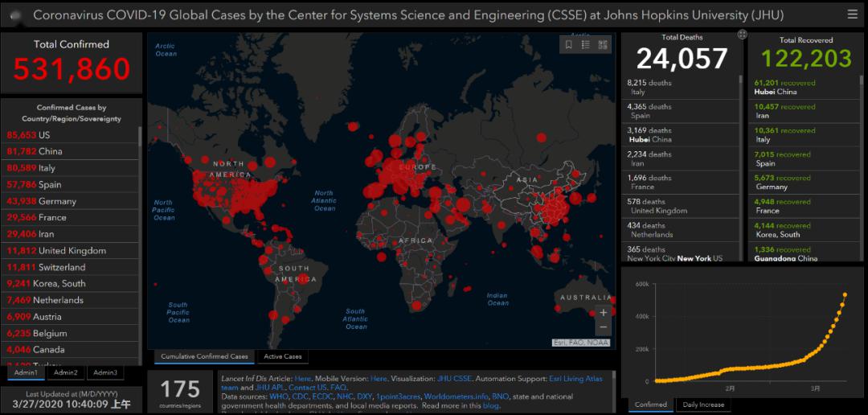Image resolution: width=868 pixels, height=415 pixels.
Task: Click the 7,015 recovered Spain entry
Action: (803, 159)
